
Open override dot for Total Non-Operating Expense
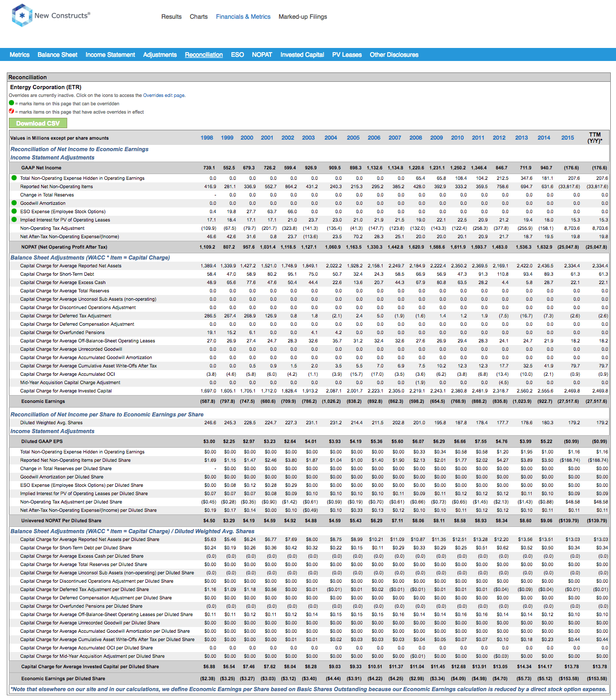(x=14, y=178)
